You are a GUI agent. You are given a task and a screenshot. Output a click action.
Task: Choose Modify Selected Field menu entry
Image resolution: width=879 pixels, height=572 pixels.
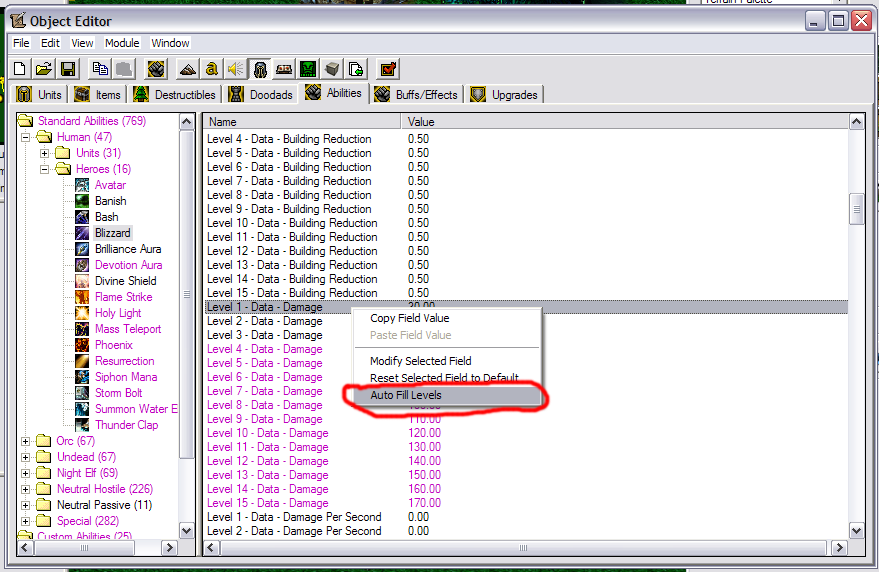pos(447,361)
